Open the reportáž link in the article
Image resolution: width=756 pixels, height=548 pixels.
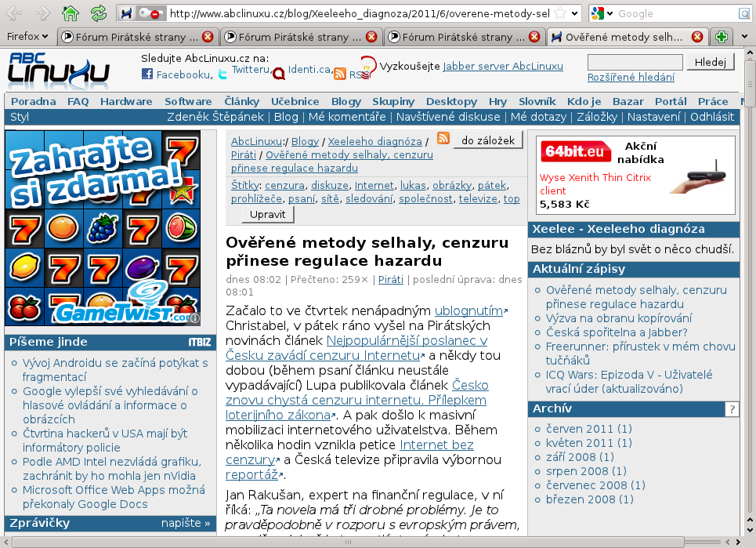tap(253, 474)
